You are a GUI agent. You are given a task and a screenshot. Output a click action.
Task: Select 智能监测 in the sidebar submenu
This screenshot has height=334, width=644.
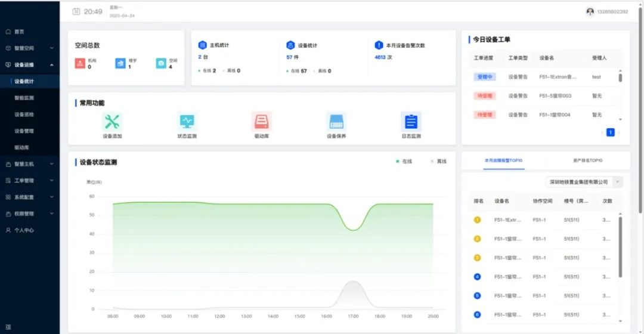pyautogui.click(x=24, y=97)
